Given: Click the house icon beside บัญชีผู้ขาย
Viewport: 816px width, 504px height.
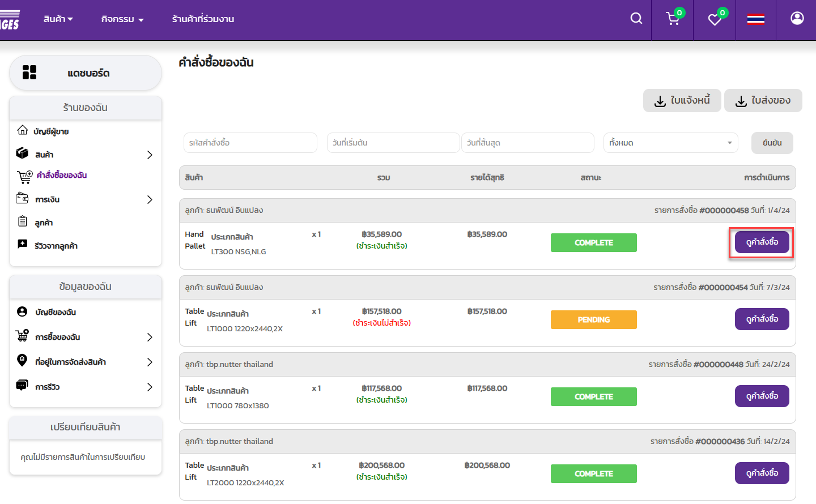Looking at the screenshot, I should pyautogui.click(x=23, y=131).
